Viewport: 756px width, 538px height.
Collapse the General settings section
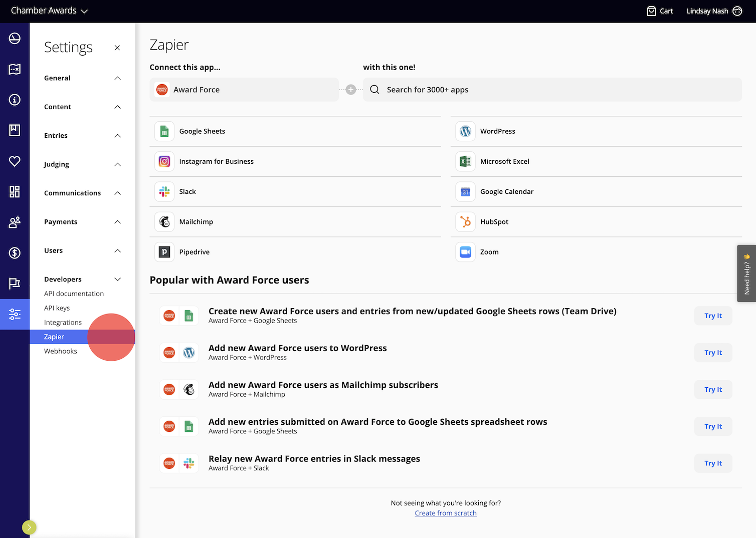point(117,78)
